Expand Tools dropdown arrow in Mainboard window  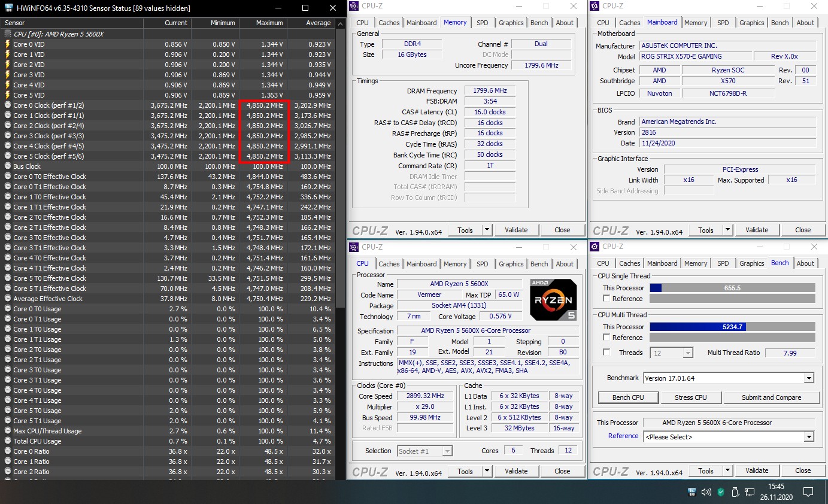tap(728, 230)
